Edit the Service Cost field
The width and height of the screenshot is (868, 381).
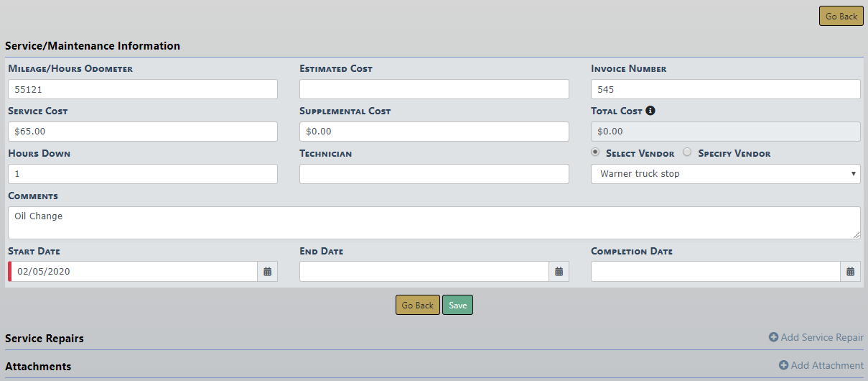coord(142,132)
